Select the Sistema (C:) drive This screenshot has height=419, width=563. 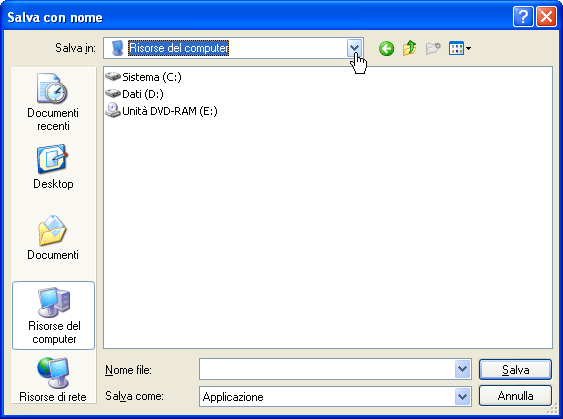143,77
